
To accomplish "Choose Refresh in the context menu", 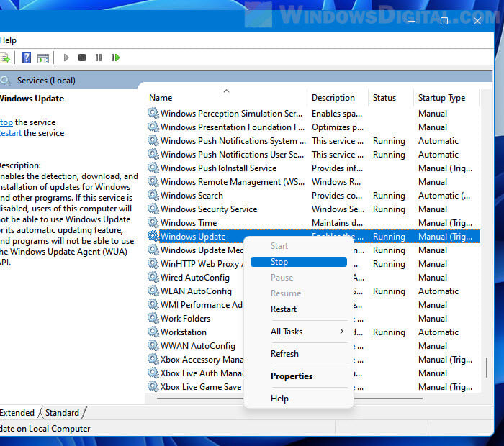I will [x=299, y=354].
